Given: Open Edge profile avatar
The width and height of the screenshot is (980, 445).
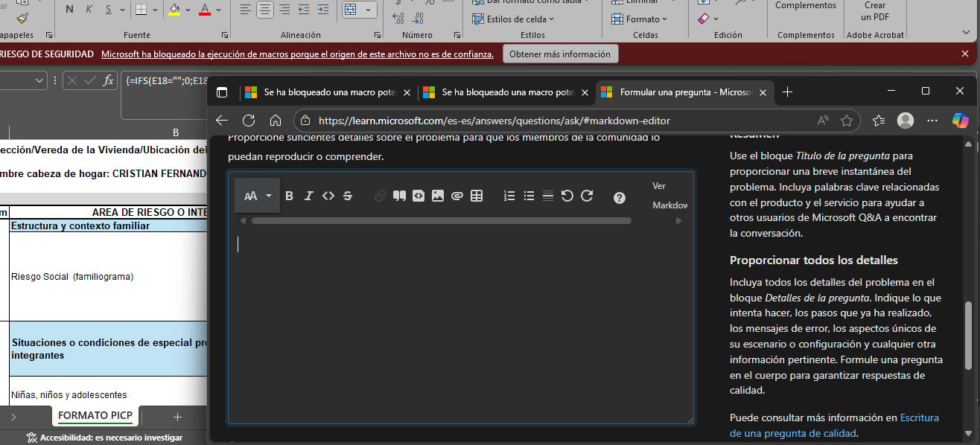Looking at the screenshot, I should [906, 120].
